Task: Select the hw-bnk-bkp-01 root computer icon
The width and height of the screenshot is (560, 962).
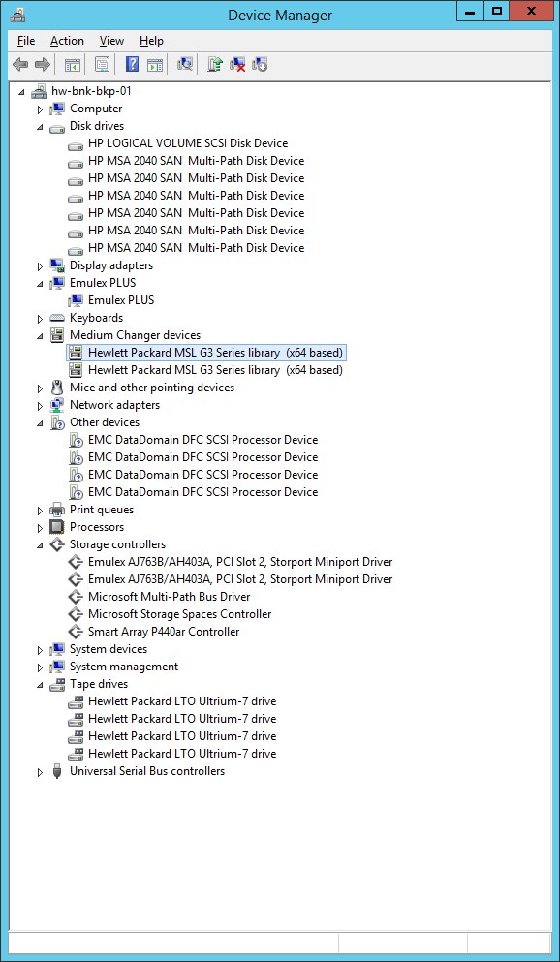Action: click(x=39, y=91)
